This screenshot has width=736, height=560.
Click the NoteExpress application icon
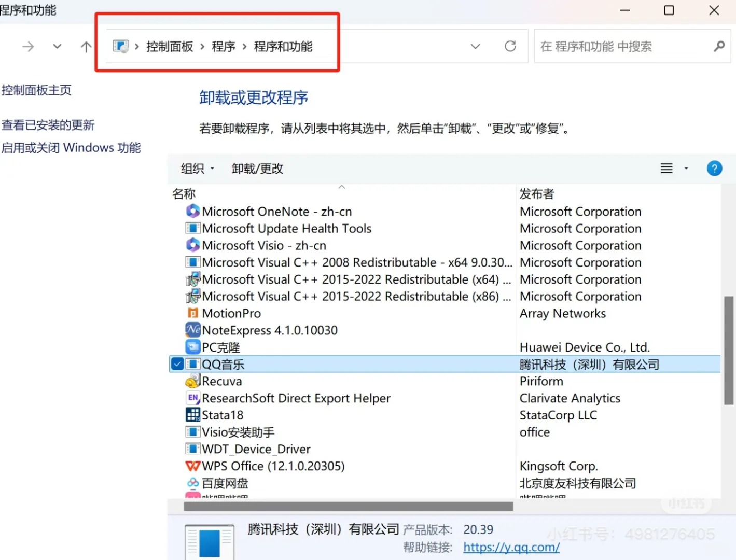192,330
